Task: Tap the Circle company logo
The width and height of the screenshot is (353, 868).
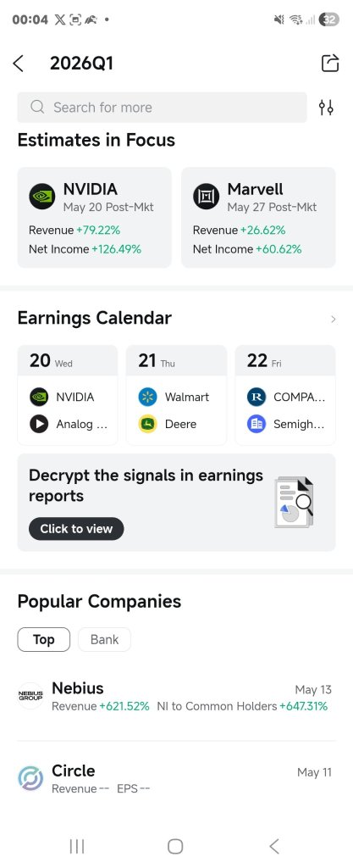Action: tap(30, 778)
